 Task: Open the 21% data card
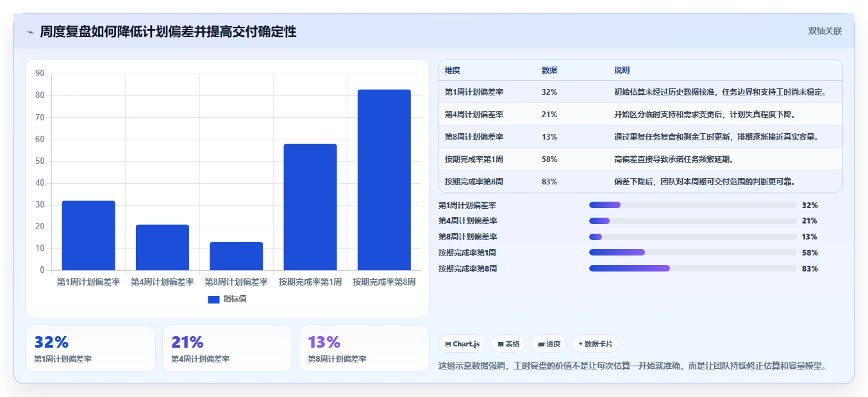(x=227, y=348)
